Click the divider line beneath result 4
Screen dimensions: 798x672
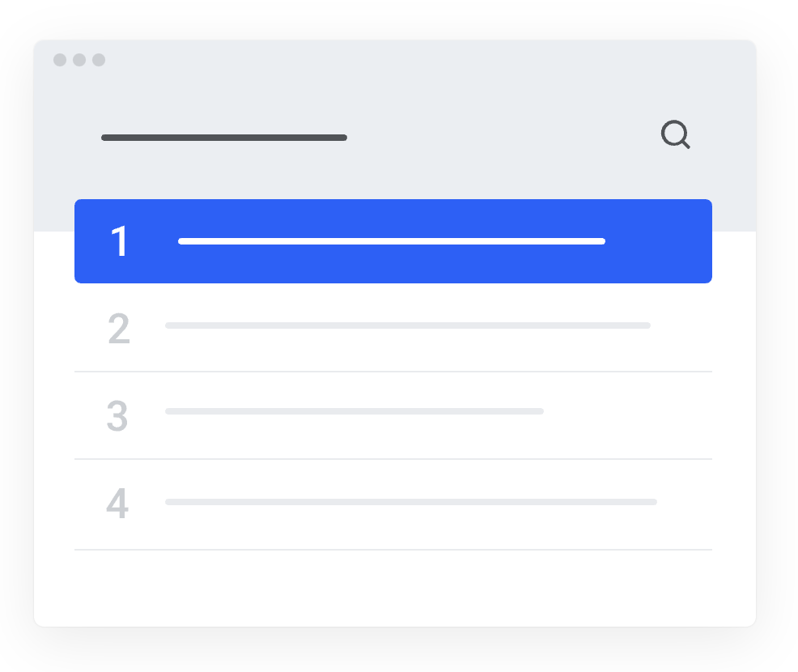coord(393,550)
